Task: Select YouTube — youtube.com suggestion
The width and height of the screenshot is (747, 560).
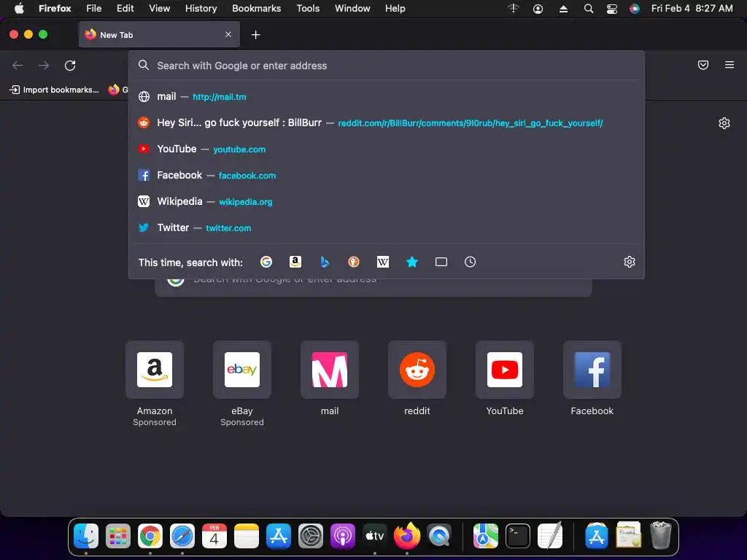Action: (387, 149)
